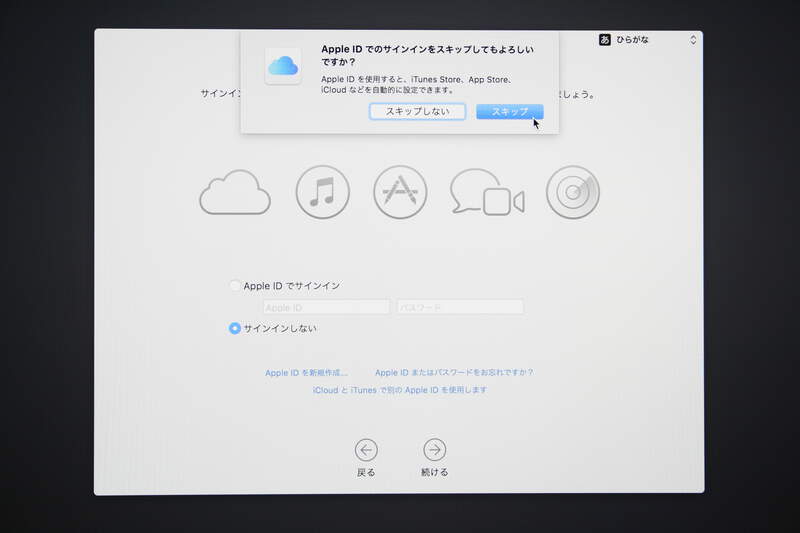800x533 pixels.
Task: Select the サインインしない radio button
Action: [x=235, y=328]
